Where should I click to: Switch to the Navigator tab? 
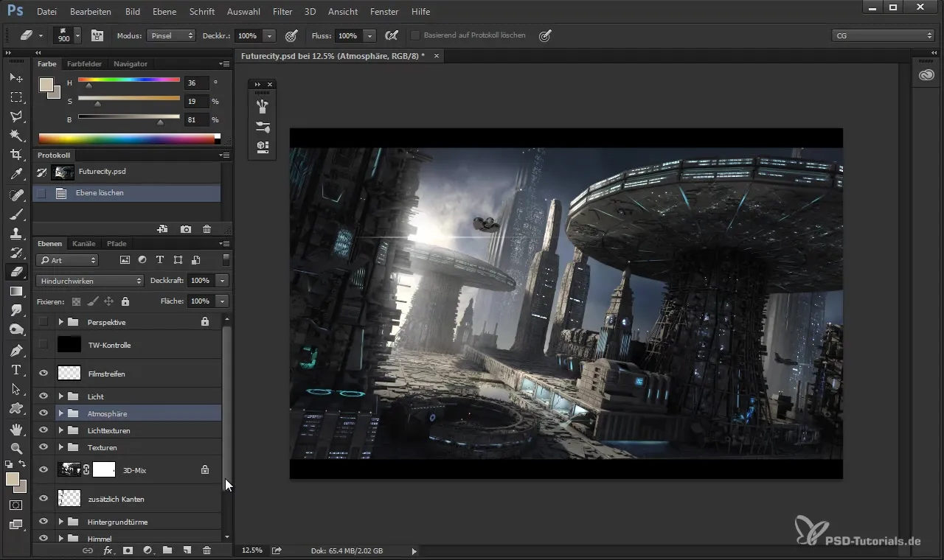tap(131, 64)
